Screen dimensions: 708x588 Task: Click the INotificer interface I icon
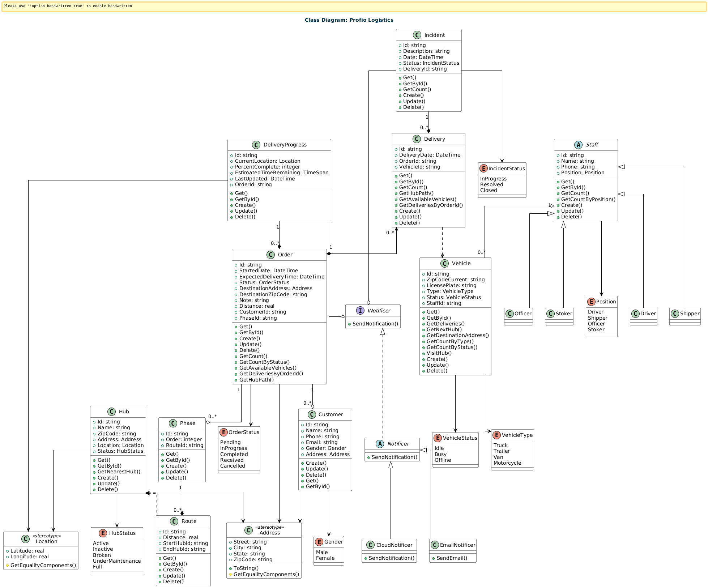pos(361,311)
